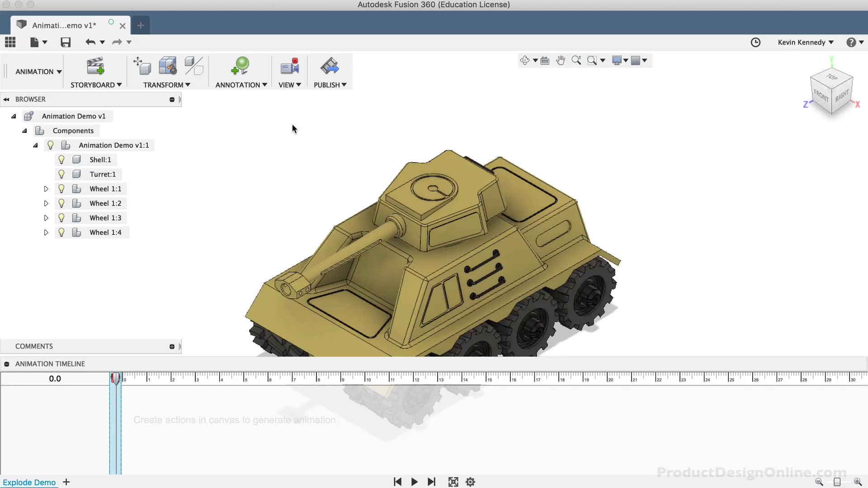The height and width of the screenshot is (488, 868).
Task: Hide the Wheel 1:3 component
Action: (x=61, y=218)
